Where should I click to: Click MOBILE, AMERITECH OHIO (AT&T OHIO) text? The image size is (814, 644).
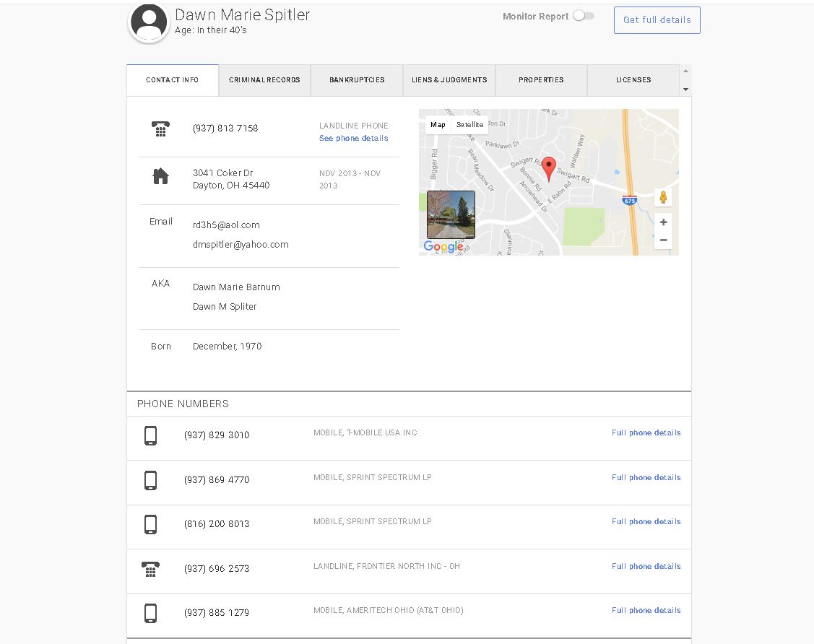click(x=389, y=610)
